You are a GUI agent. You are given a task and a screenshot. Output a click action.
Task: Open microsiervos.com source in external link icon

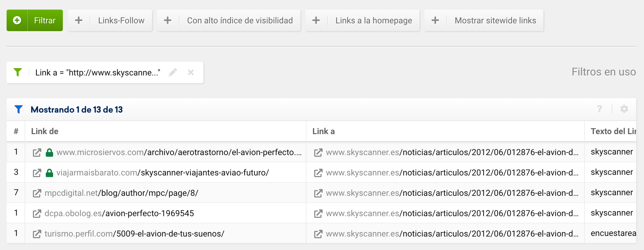pos(37,152)
